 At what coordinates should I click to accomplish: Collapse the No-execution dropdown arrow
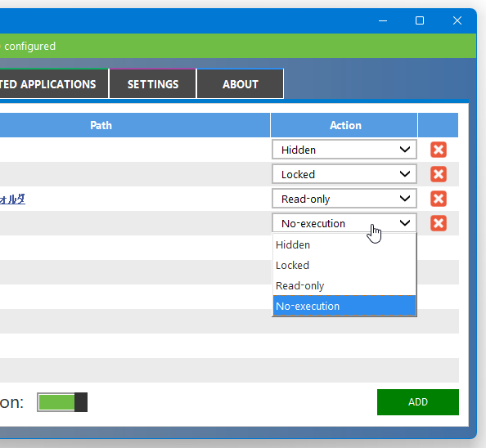(x=405, y=223)
